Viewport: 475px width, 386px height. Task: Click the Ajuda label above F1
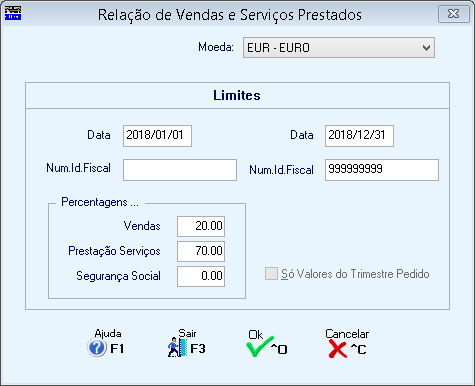tap(108, 333)
